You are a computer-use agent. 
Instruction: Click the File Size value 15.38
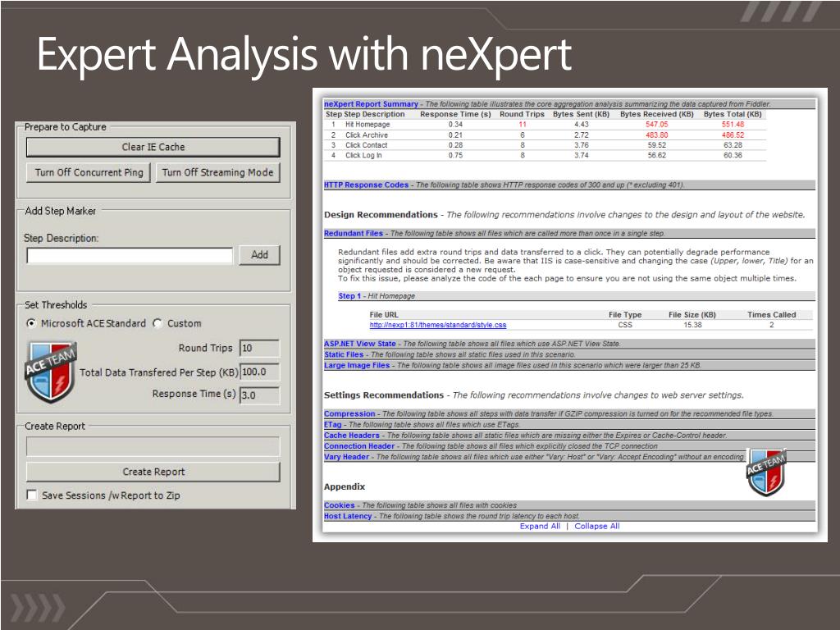click(x=692, y=325)
